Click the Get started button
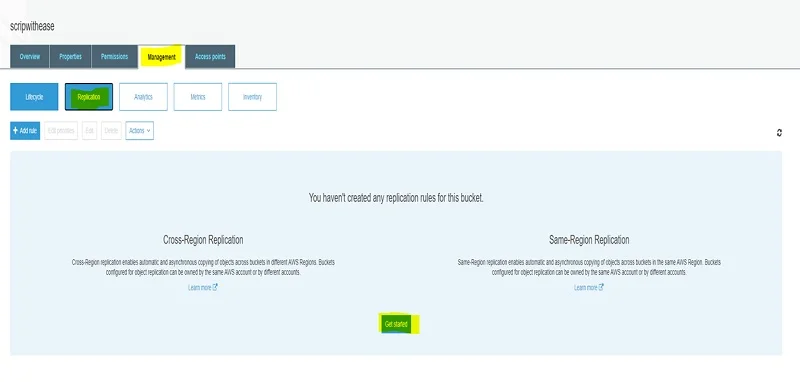Viewport: 800px width, 382px height. 396,324
